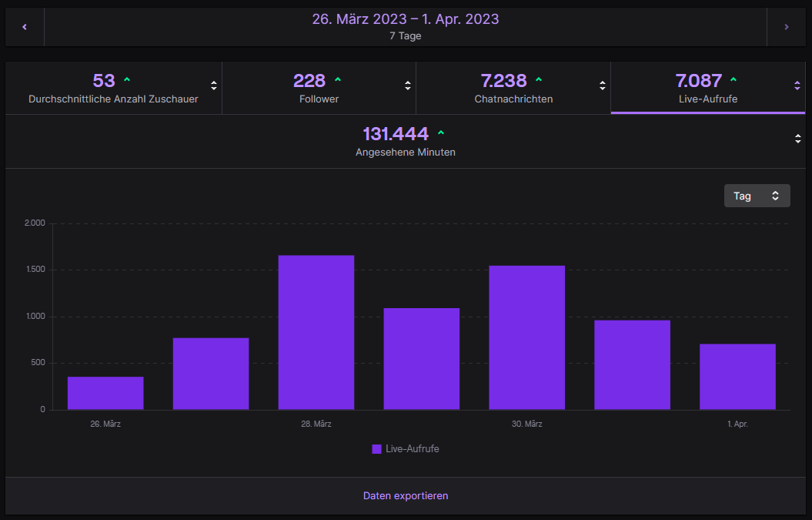812x520 pixels.
Task: Open the Angesehene Minuten card options chevron
Action: [x=798, y=139]
